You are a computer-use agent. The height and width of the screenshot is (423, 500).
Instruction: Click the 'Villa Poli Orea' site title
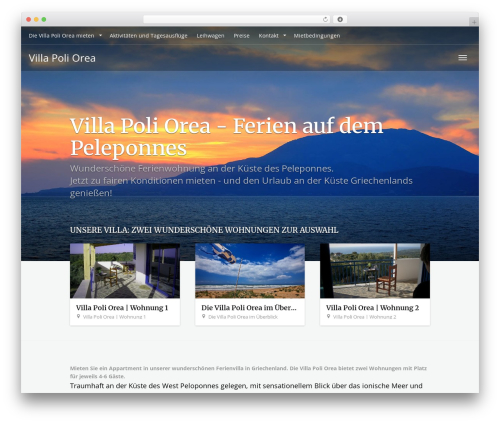(62, 58)
